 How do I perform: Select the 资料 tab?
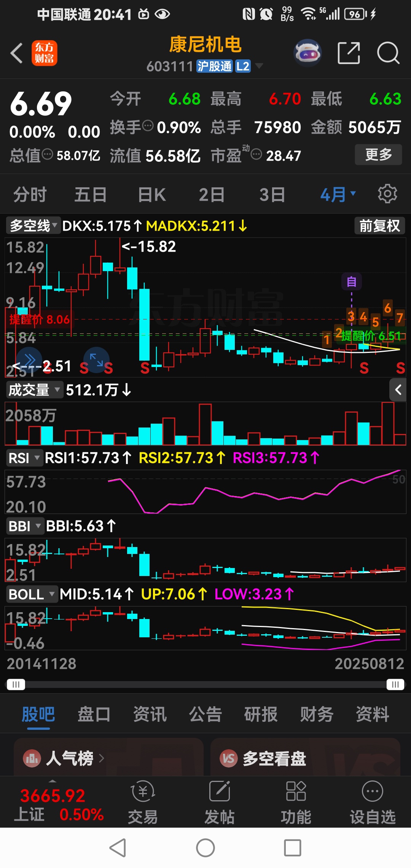coord(372,714)
